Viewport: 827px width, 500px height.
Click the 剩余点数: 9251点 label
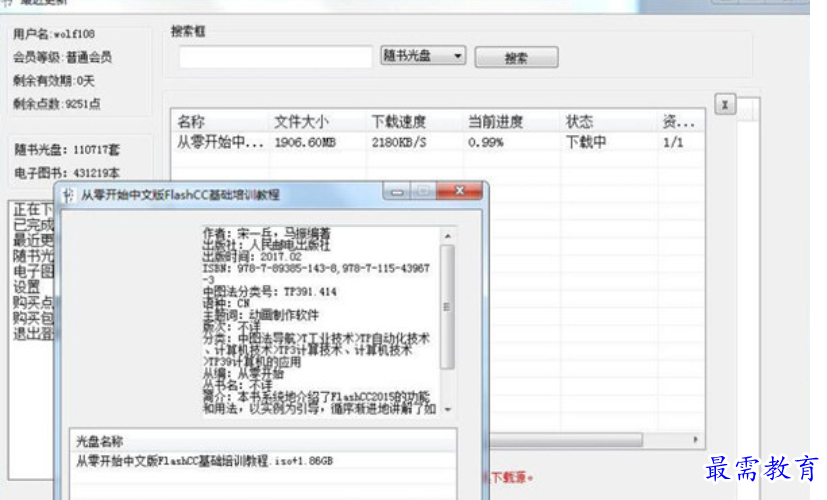pos(56,104)
